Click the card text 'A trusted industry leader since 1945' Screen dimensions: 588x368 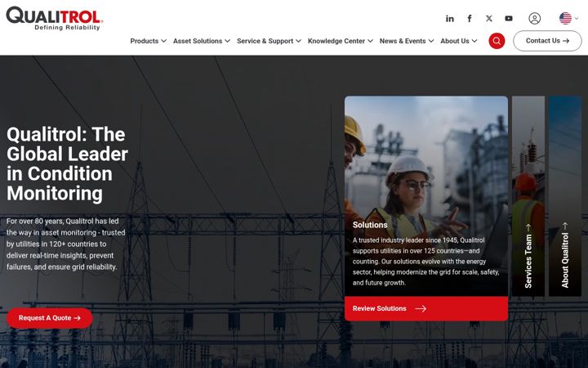[x=426, y=262]
